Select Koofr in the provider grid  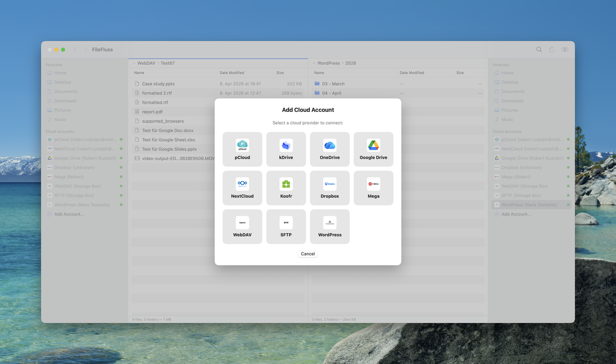click(286, 188)
